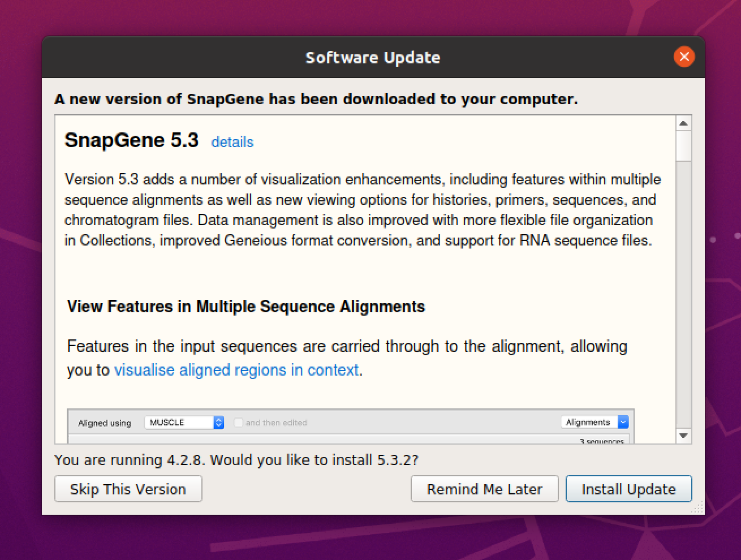The width and height of the screenshot is (741, 560).
Task: Click the resize grip in the dialog corner
Action: (697, 507)
